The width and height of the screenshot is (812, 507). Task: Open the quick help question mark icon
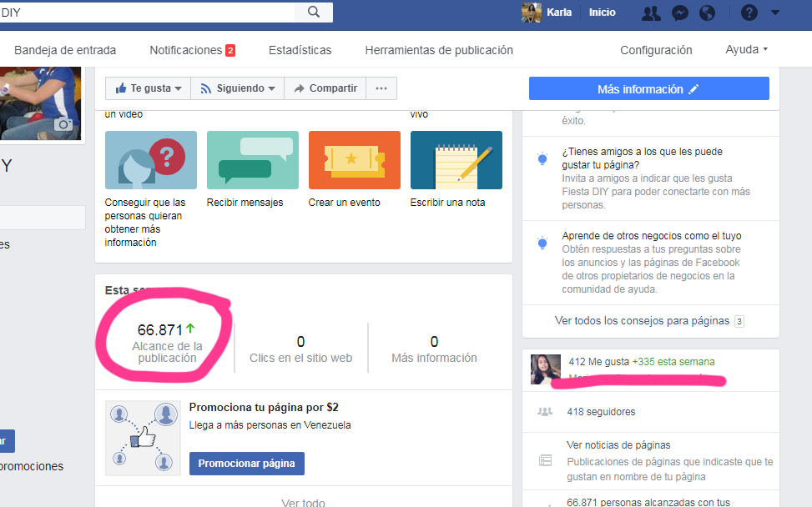[x=749, y=13]
